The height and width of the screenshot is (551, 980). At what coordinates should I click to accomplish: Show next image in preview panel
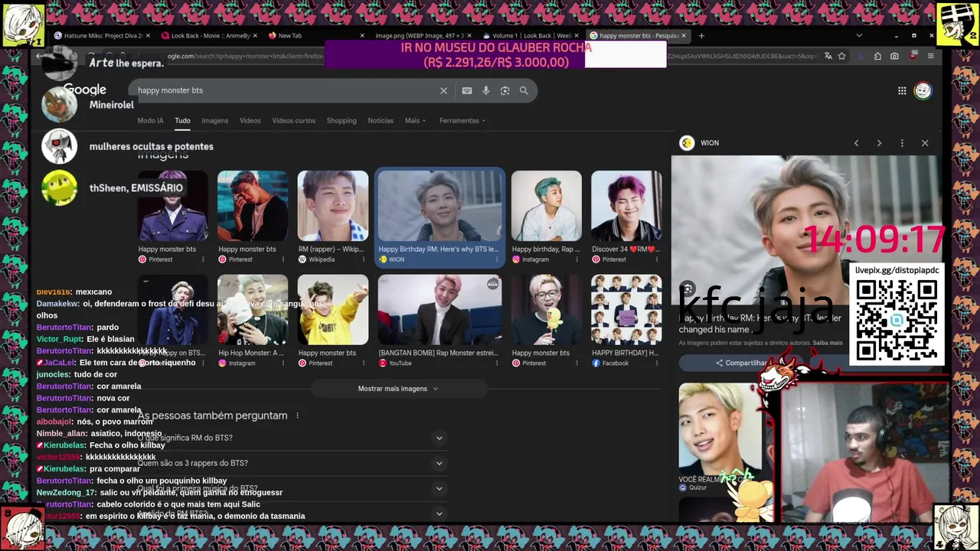click(x=879, y=143)
